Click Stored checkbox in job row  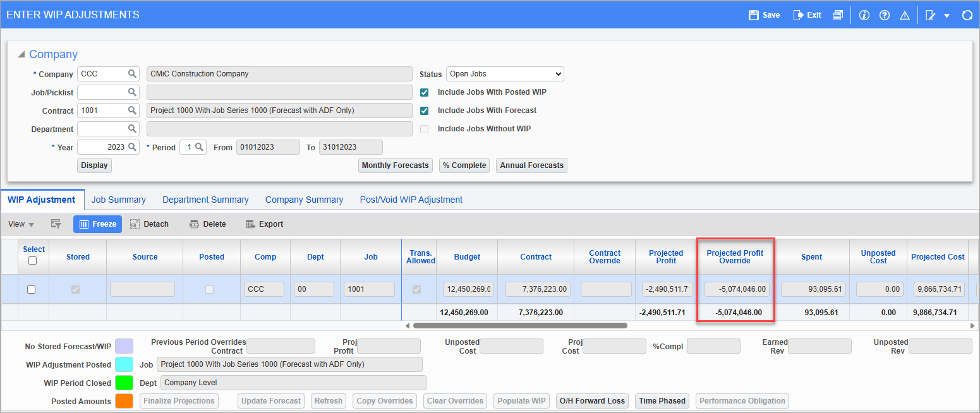(x=76, y=289)
